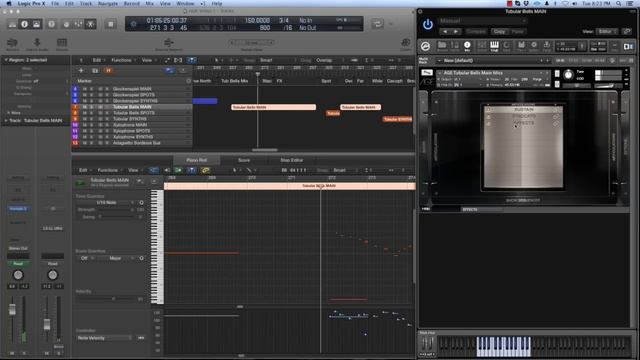Bypass plugin with blue power button

point(428,25)
